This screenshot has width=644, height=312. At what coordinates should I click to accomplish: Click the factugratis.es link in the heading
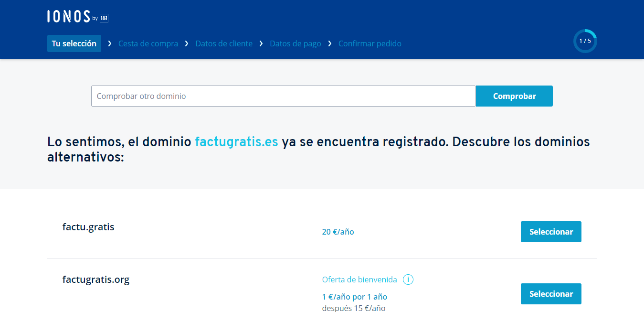coord(236,142)
